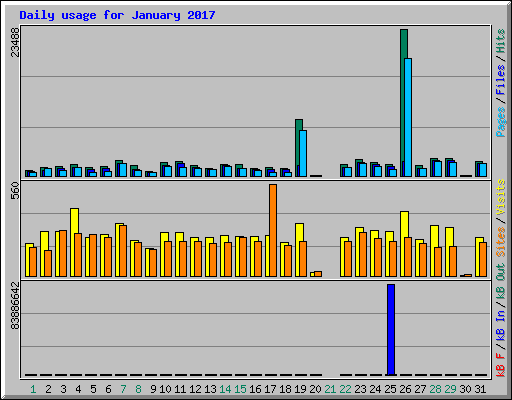
Task: Click the orange Sites bar for day 3
Action: point(63,253)
